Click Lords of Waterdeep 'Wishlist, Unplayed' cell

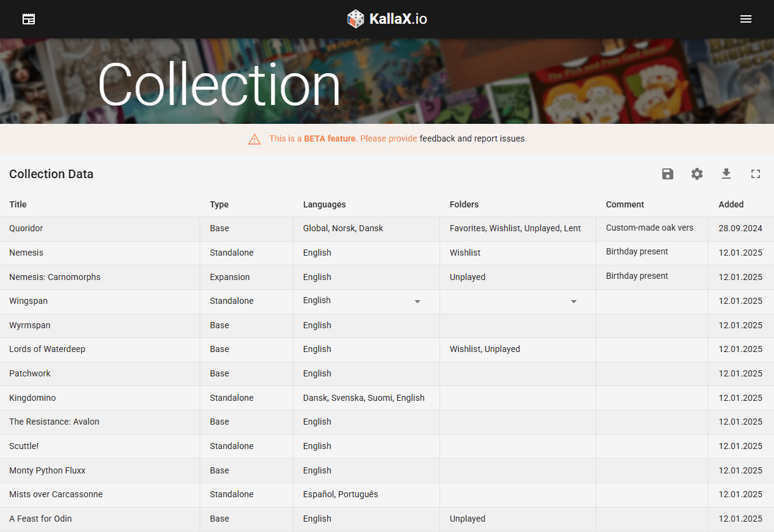(x=518, y=350)
